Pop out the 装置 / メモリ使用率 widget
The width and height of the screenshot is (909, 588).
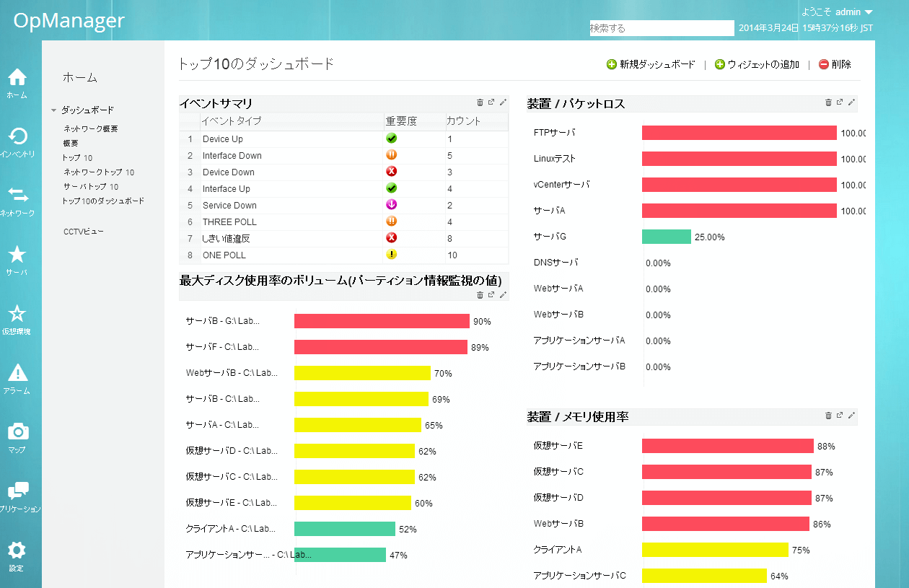pos(840,416)
